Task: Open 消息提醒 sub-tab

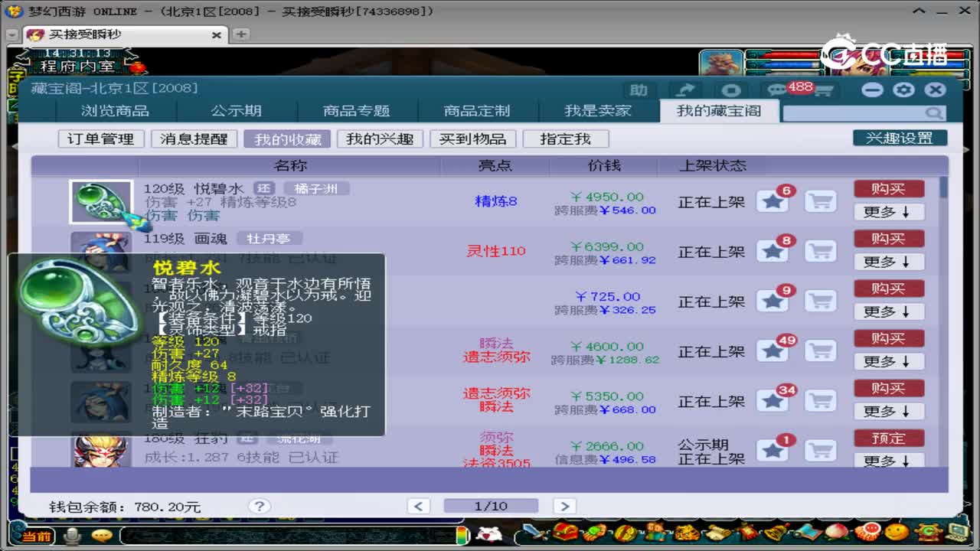Action: (x=194, y=139)
